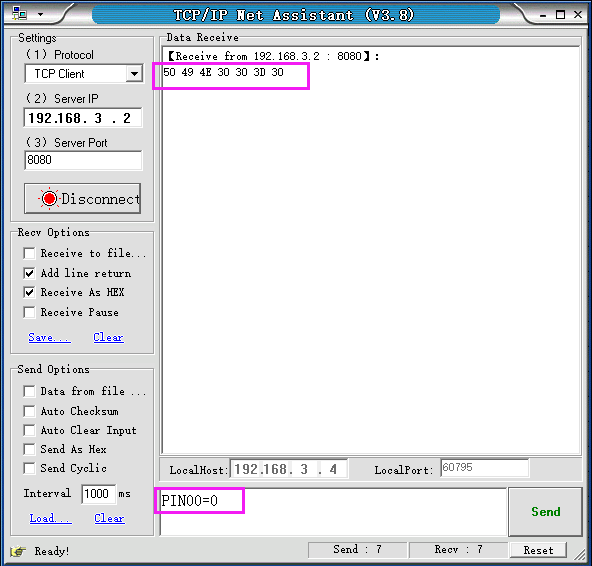Enable Send Cyclic checkbox

(x=29, y=468)
